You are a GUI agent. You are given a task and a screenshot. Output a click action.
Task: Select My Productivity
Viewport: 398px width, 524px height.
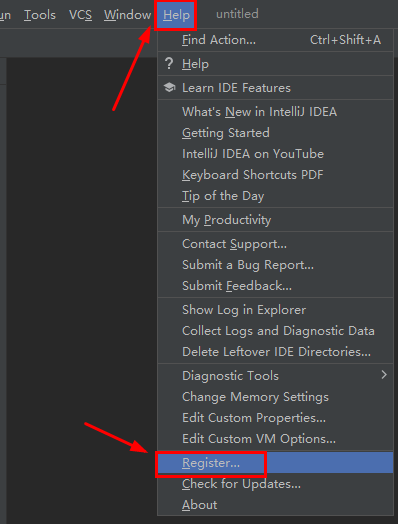coord(275,220)
